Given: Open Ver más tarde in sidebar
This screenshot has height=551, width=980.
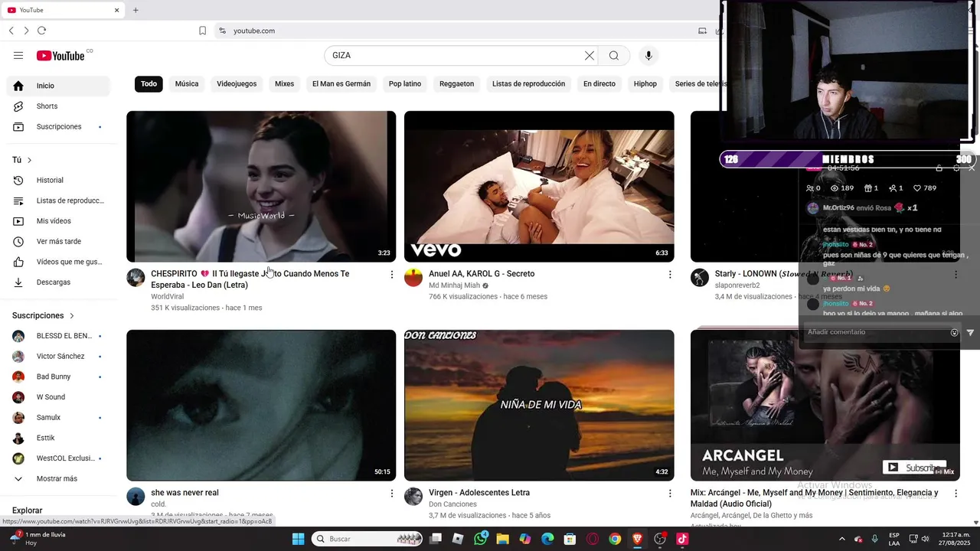Looking at the screenshot, I should click(x=58, y=241).
